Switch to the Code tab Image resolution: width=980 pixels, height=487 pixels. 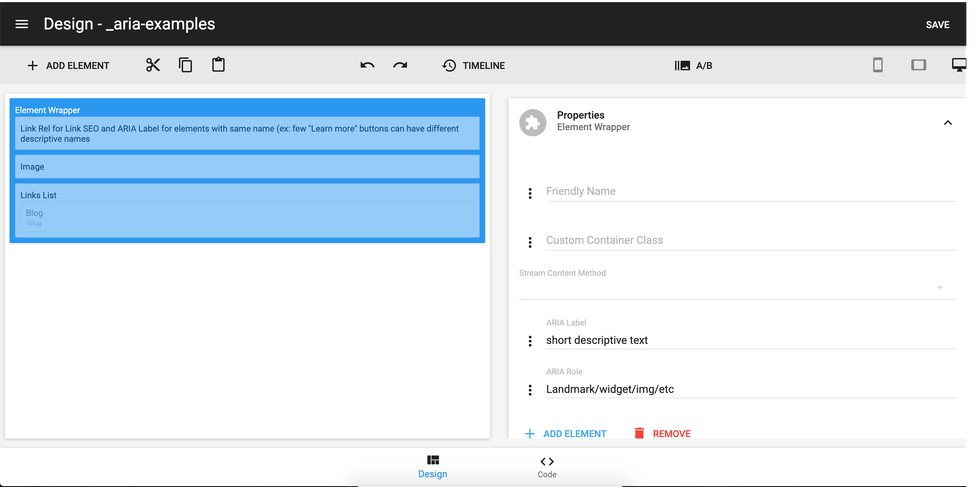tap(547, 466)
